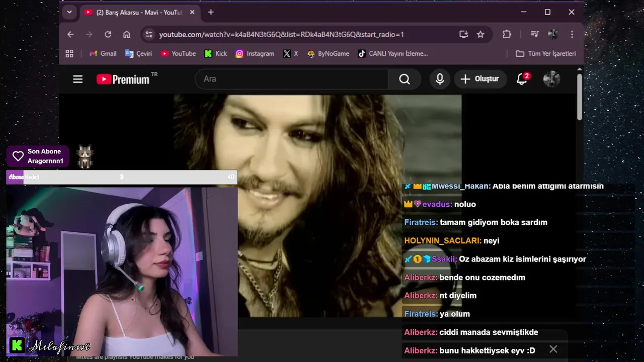Open YouTube notifications bell
The height and width of the screenshot is (362, 644).
click(x=522, y=79)
